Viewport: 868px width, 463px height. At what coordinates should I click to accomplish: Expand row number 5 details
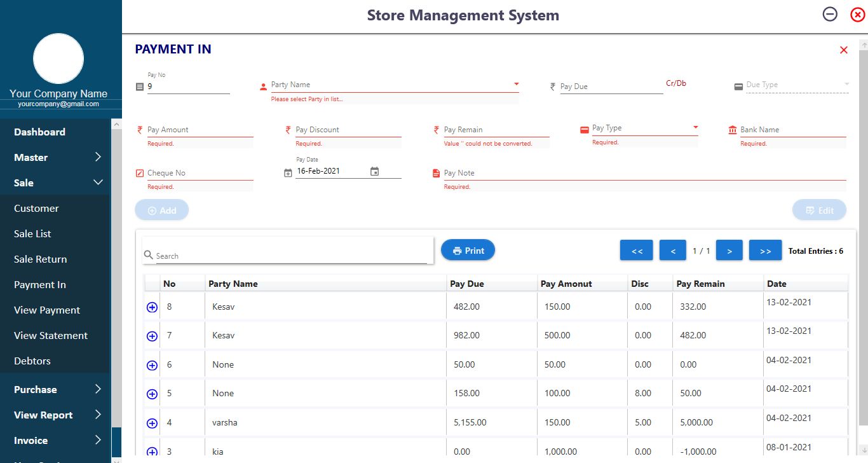click(152, 394)
